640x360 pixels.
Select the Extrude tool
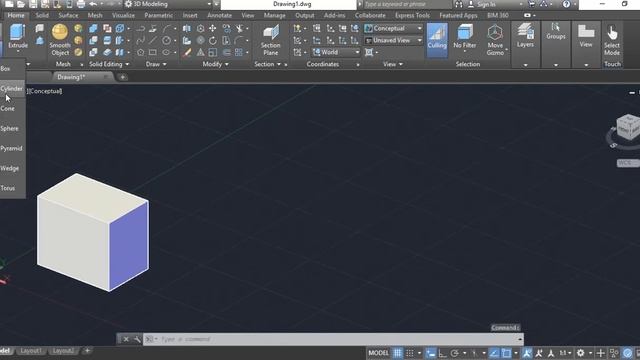[18, 37]
